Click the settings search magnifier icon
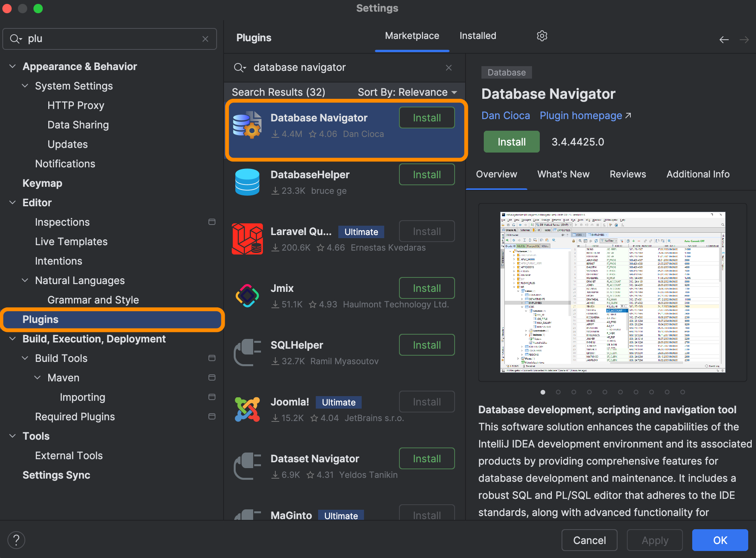The width and height of the screenshot is (756, 558). (x=16, y=39)
